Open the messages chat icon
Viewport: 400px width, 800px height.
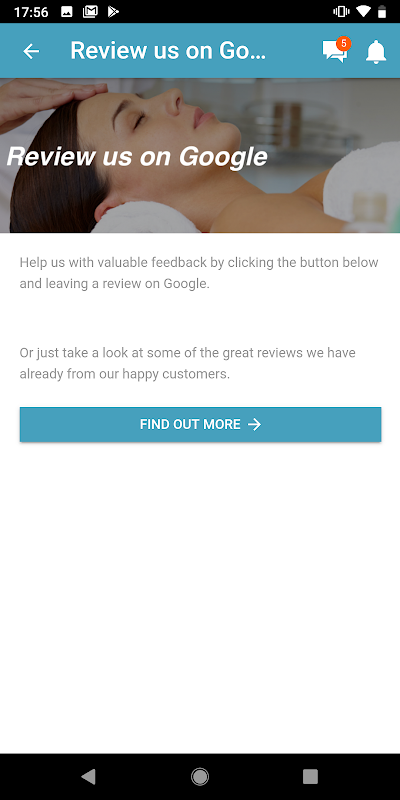pyautogui.click(x=334, y=52)
